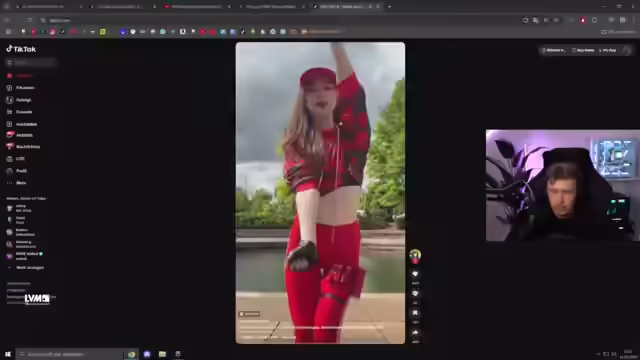Open the TikTok logo home link
Screen dimensions: 640x360
coord(21,49)
